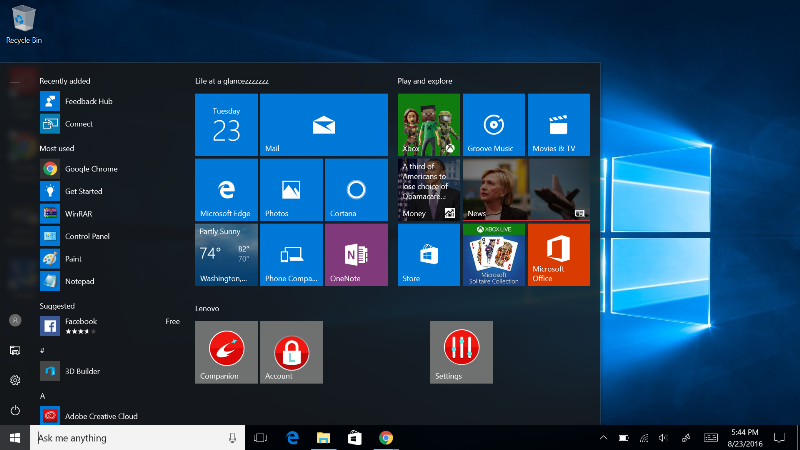Click the # app list header

point(42,351)
